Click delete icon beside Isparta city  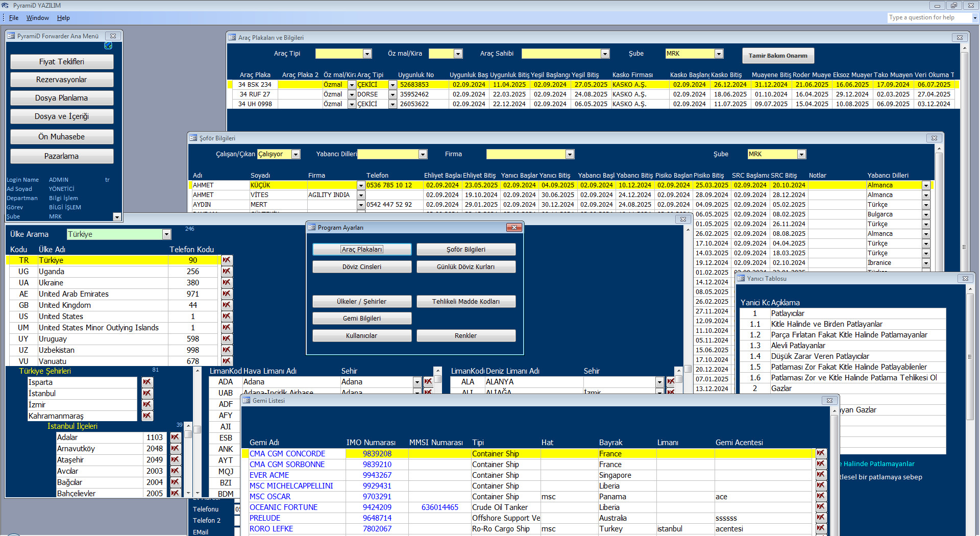click(147, 382)
